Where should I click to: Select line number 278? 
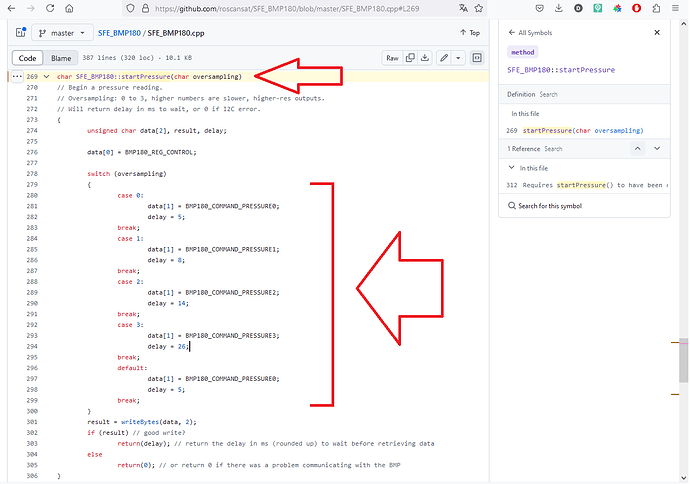32,174
